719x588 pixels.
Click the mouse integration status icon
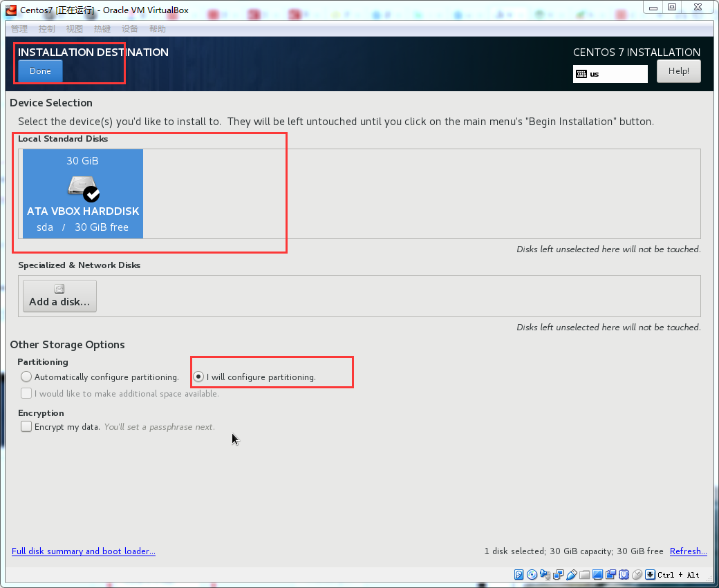637,575
